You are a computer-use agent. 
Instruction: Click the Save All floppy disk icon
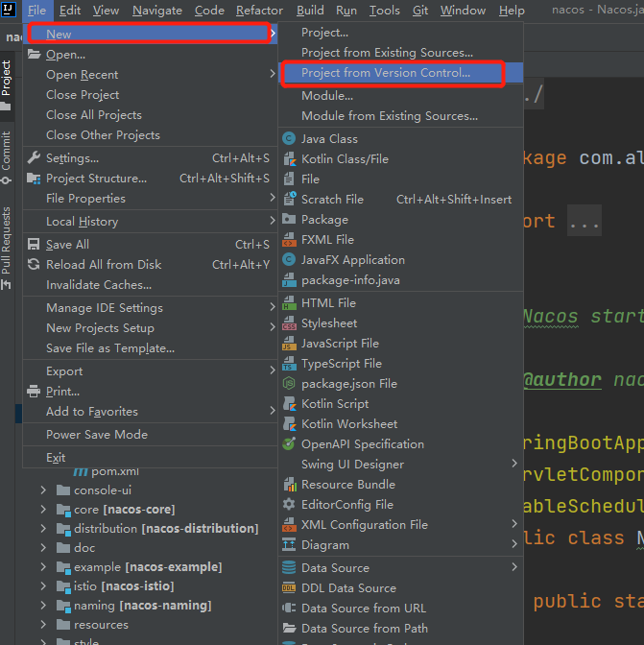point(34,244)
